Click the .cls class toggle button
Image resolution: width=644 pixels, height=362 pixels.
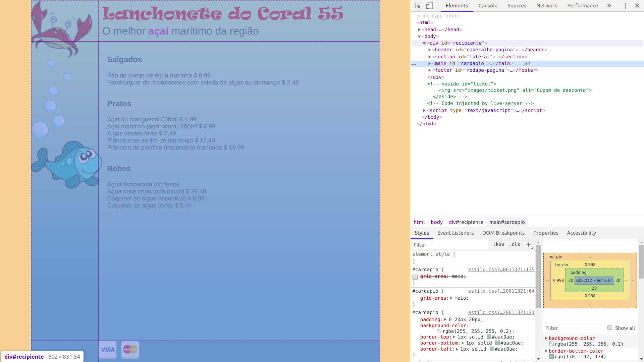pyautogui.click(x=515, y=245)
